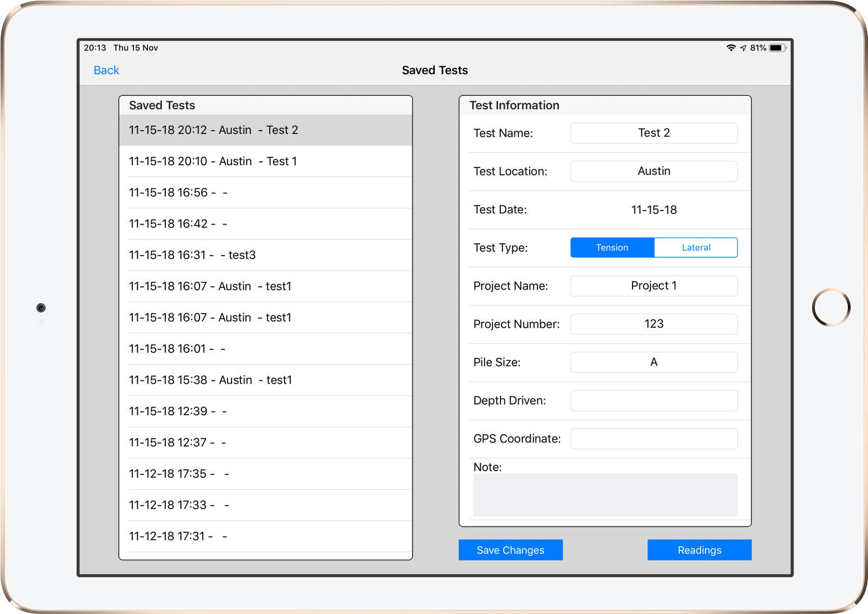The image size is (868, 614).
Task: Switch test type to Lateral
Action: (x=696, y=248)
